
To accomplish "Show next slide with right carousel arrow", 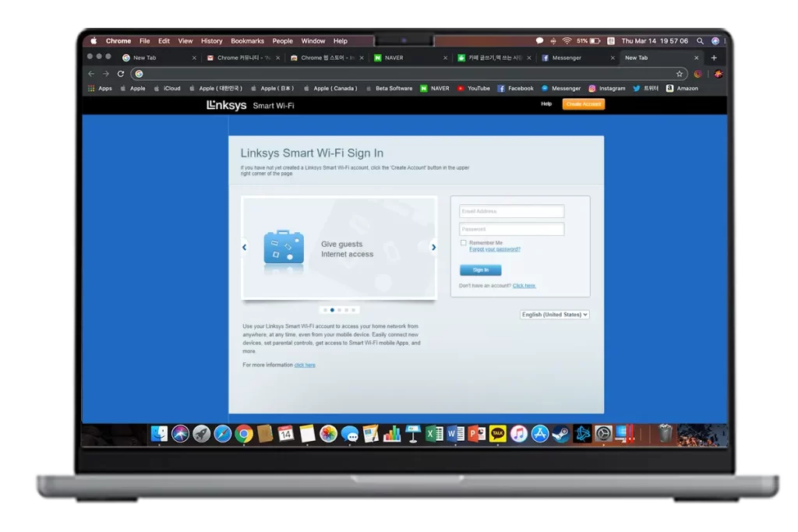I will click(x=433, y=247).
